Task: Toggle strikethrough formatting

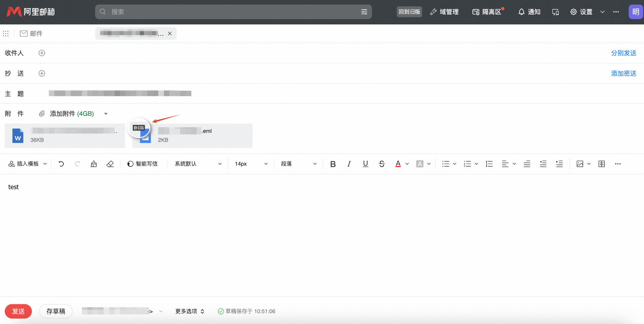Action: tap(382, 164)
